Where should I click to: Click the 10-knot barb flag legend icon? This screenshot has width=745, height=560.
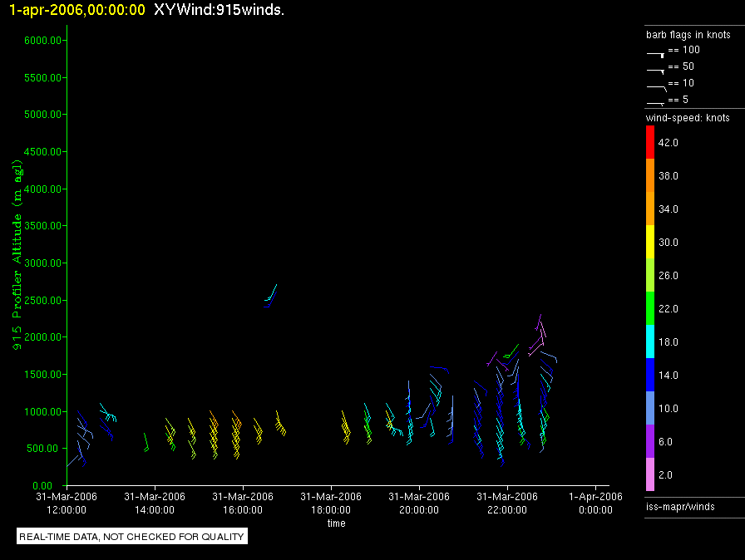[x=657, y=88]
